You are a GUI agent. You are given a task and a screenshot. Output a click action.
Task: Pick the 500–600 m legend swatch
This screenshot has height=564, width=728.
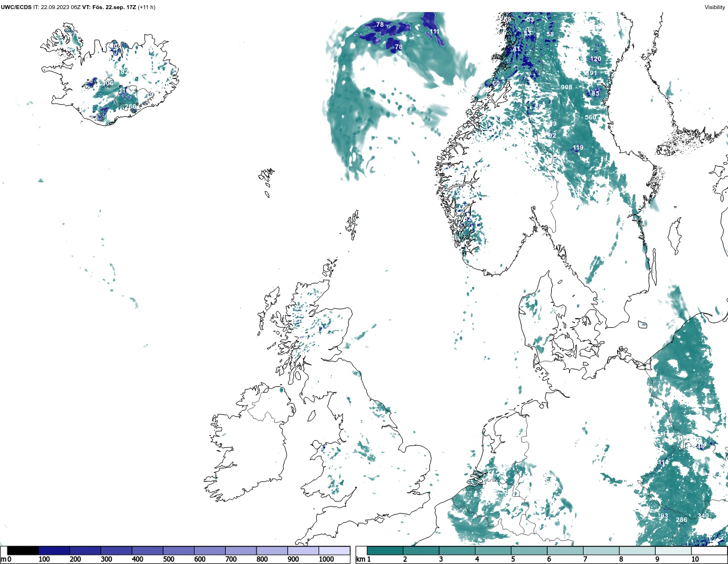(x=179, y=550)
